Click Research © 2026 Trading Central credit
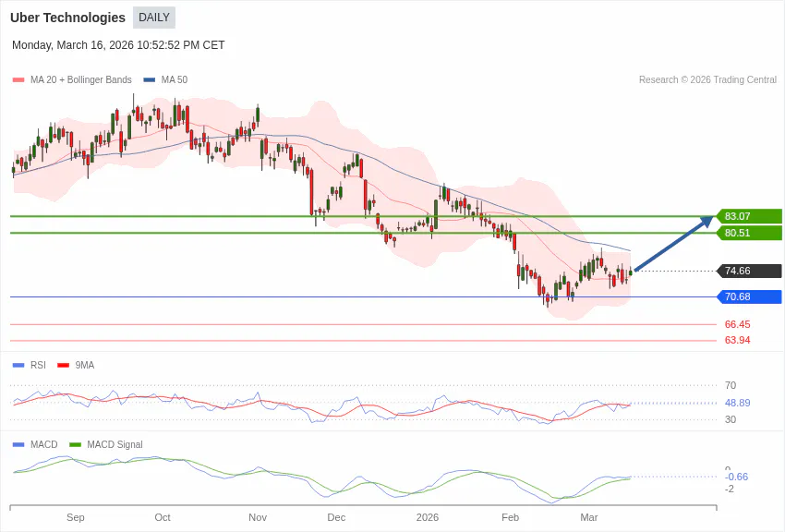 click(x=707, y=79)
